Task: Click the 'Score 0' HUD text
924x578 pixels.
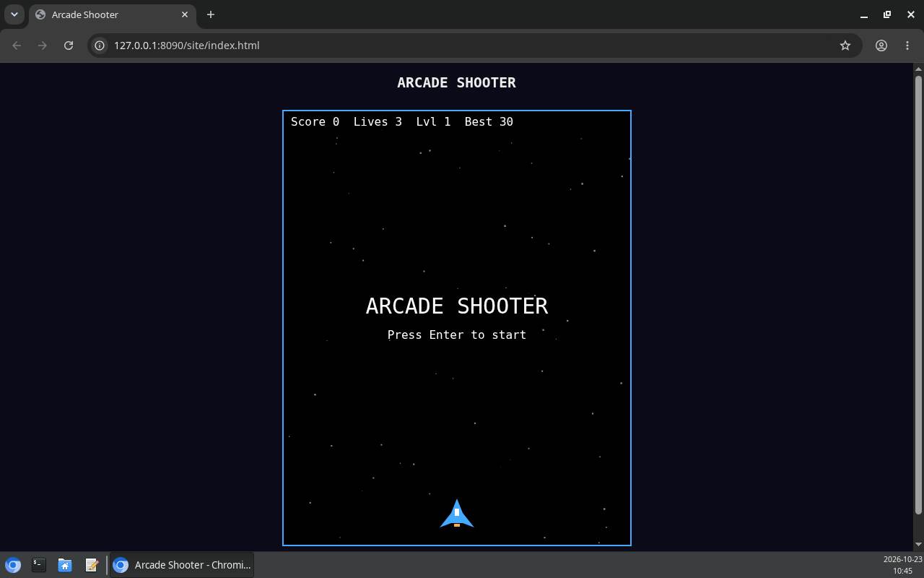Action: tap(315, 121)
